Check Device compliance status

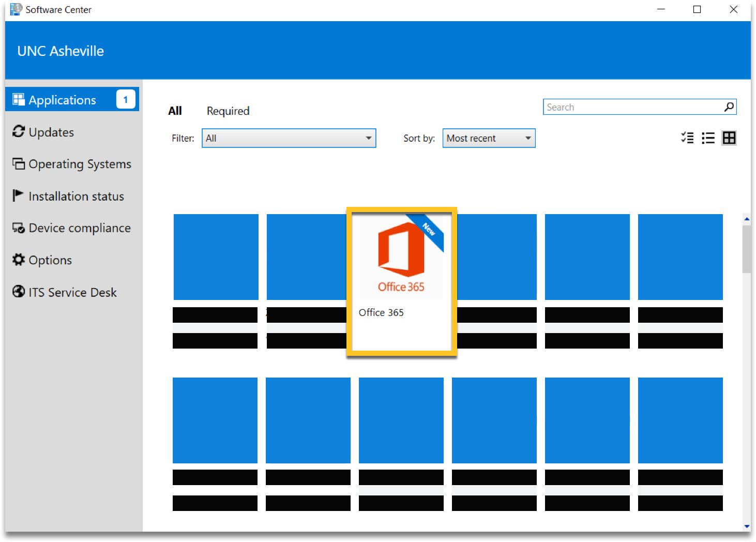pos(19,228)
